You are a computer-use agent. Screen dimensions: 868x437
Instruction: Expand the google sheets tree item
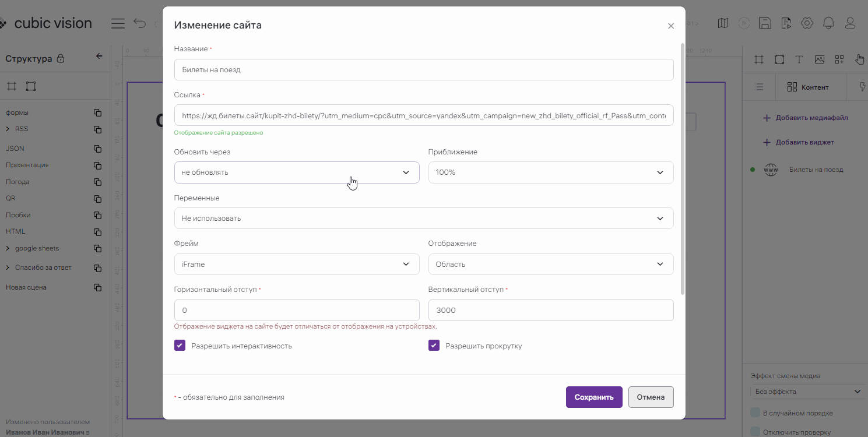(x=8, y=248)
